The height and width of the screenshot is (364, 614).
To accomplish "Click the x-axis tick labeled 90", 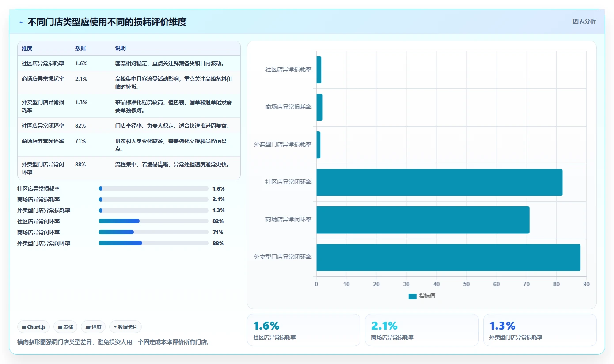I will click(x=586, y=284).
